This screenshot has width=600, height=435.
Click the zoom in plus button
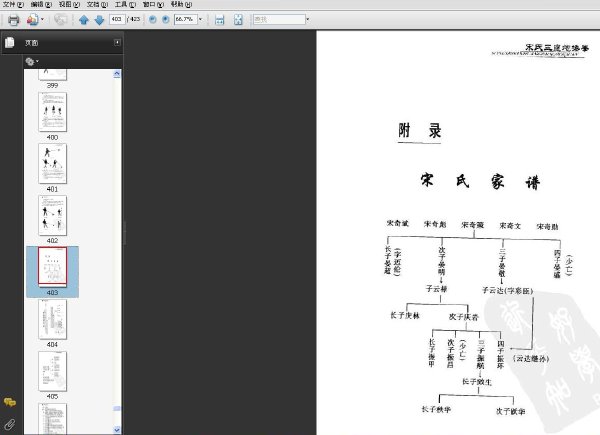[x=165, y=19]
